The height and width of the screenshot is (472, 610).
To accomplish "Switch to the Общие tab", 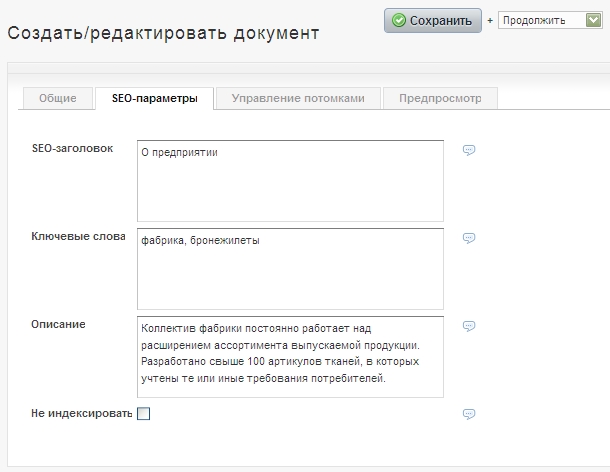I will coord(58,98).
